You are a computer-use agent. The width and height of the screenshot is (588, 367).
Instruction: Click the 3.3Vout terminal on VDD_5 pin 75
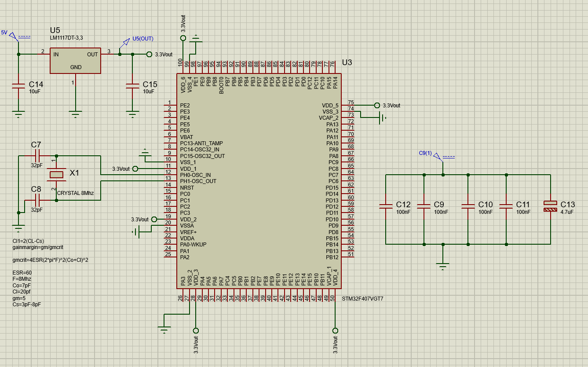point(376,106)
